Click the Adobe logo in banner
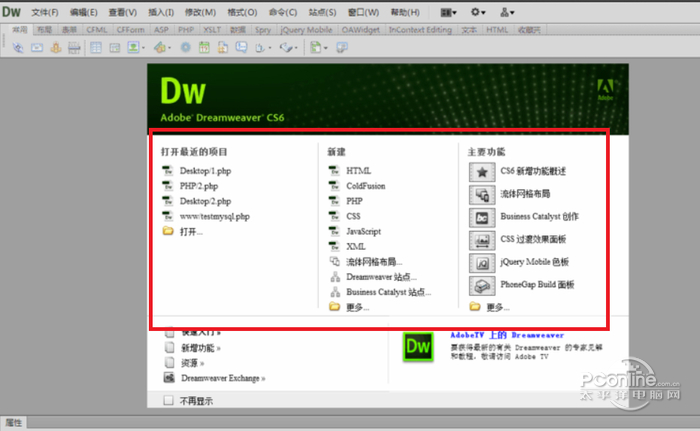Image resolution: width=700 pixels, height=431 pixels. point(605,90)
